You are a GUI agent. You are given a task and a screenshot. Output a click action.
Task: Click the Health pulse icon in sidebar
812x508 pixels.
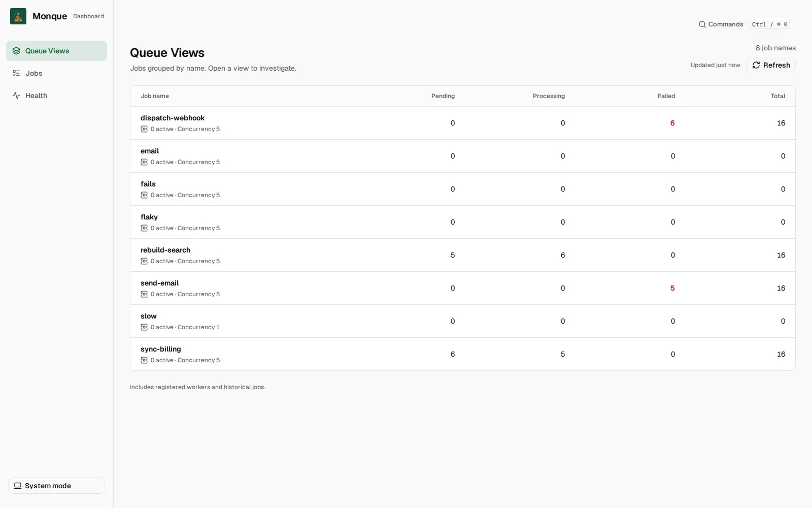[x=16, y=96]
